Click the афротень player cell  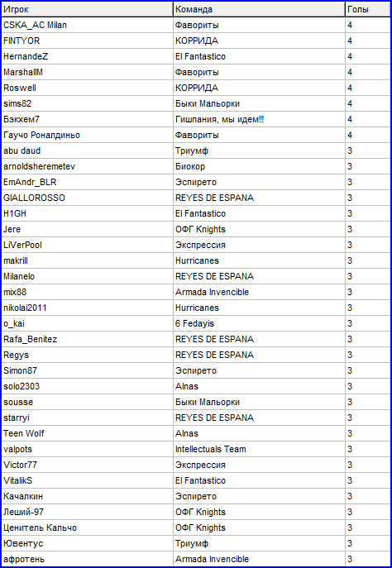(88, 559)
